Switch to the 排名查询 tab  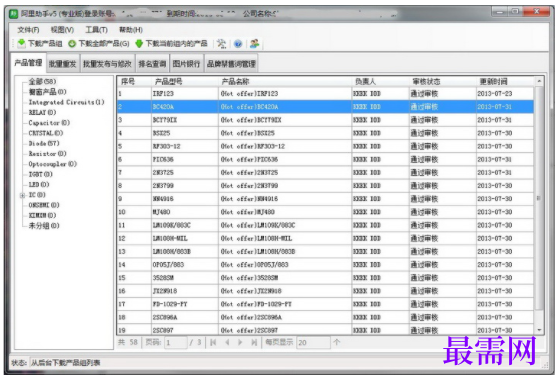152,64
